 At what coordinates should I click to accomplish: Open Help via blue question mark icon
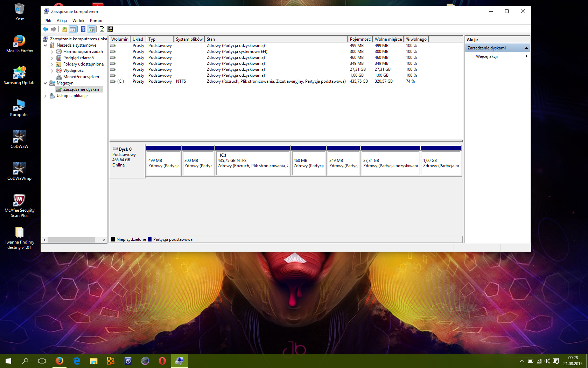click(x=83, y=29)
